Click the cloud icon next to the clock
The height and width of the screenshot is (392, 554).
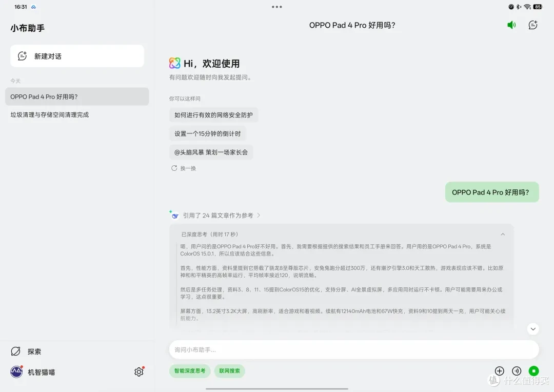tap(33, 7)
